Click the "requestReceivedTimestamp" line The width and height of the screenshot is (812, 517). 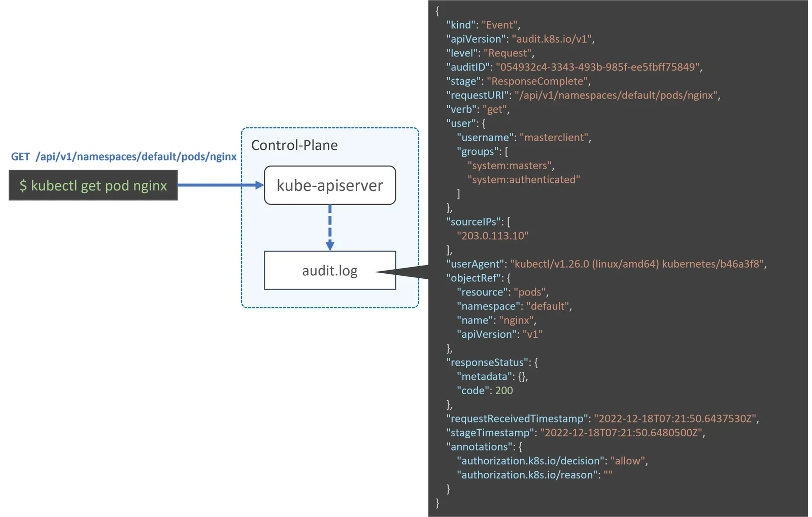point(602,418)
